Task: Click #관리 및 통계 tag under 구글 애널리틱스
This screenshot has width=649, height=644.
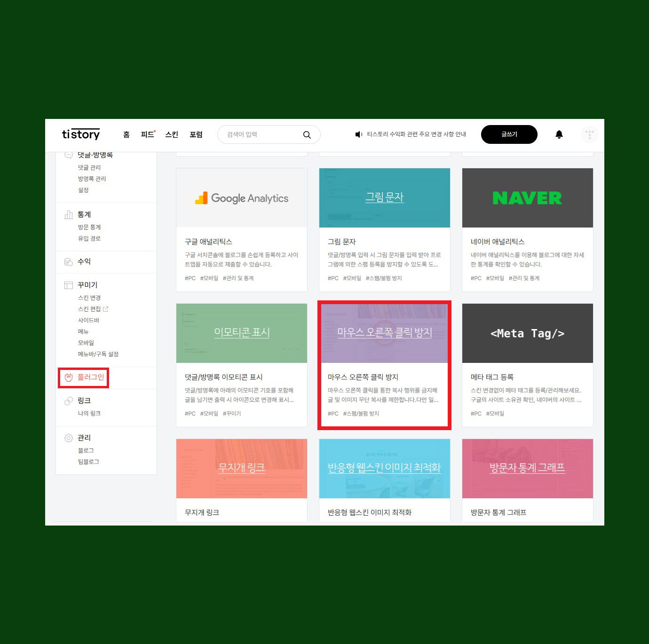Action: click(x=238, y=278)
